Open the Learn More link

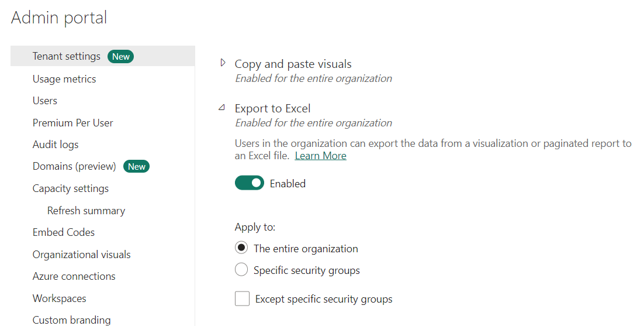coord(320,156)
